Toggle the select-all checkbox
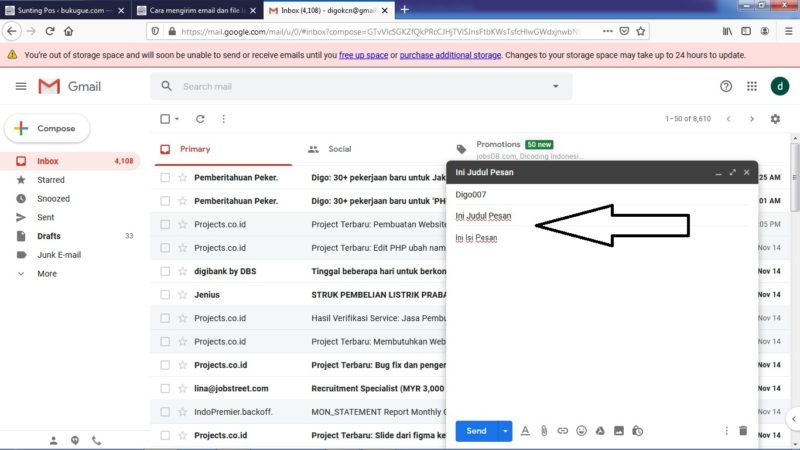Screen dimensions: 800x450 pyautogui.click(x=165, y=119)
